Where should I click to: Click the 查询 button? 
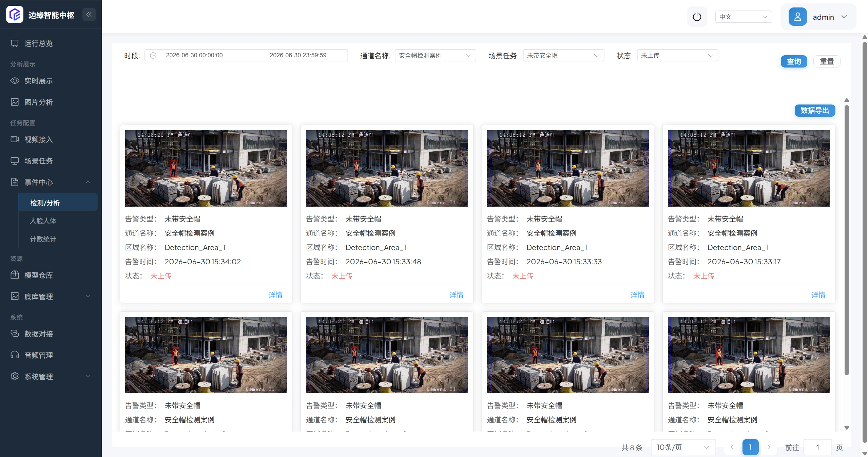click(x=794, y=61)
